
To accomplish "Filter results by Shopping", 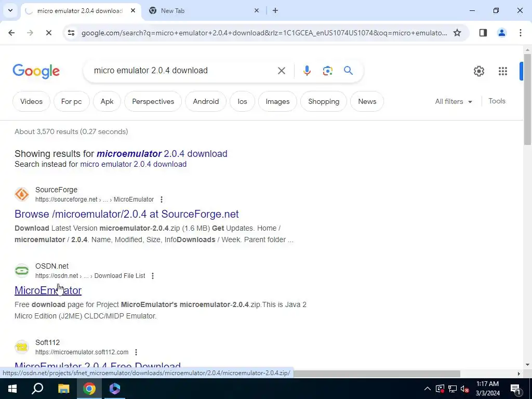I will coord(324,101).
